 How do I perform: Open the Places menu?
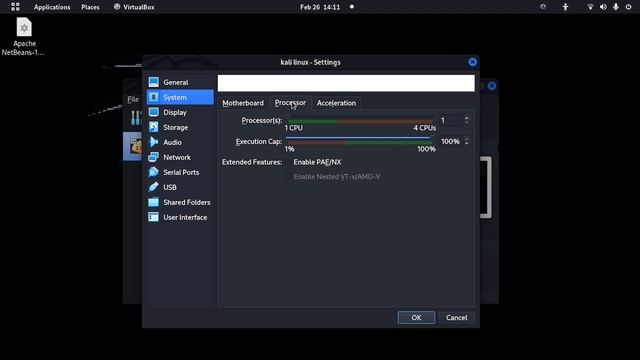(90, 7)
